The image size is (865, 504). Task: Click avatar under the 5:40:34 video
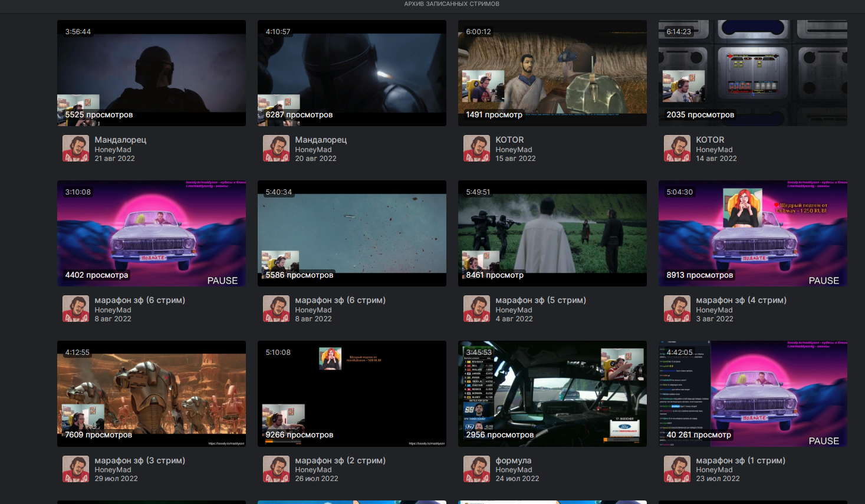276,309
